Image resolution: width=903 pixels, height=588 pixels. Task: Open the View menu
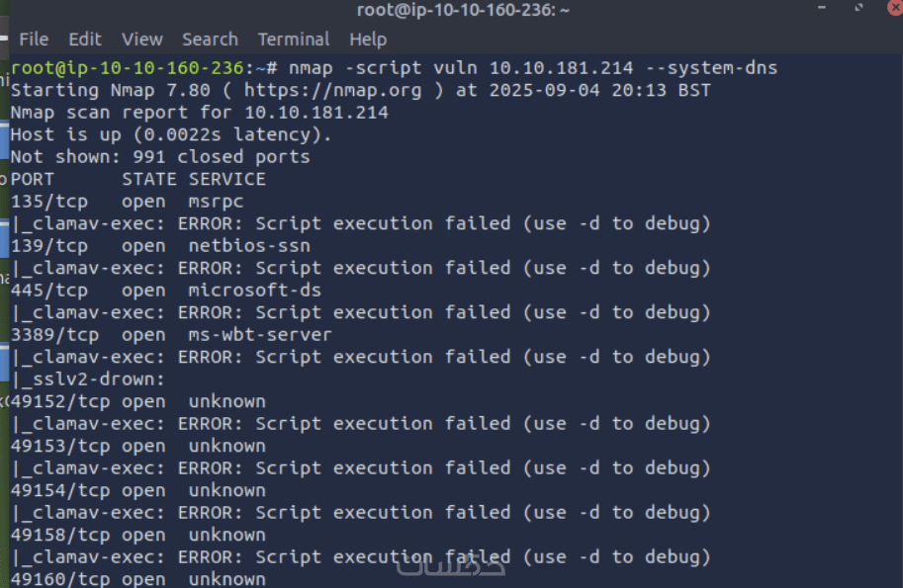tap(141, 40)
